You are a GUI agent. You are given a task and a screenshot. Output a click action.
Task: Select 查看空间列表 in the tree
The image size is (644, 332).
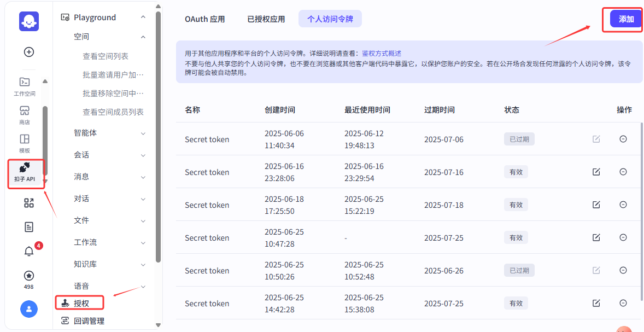pos(106,56)
